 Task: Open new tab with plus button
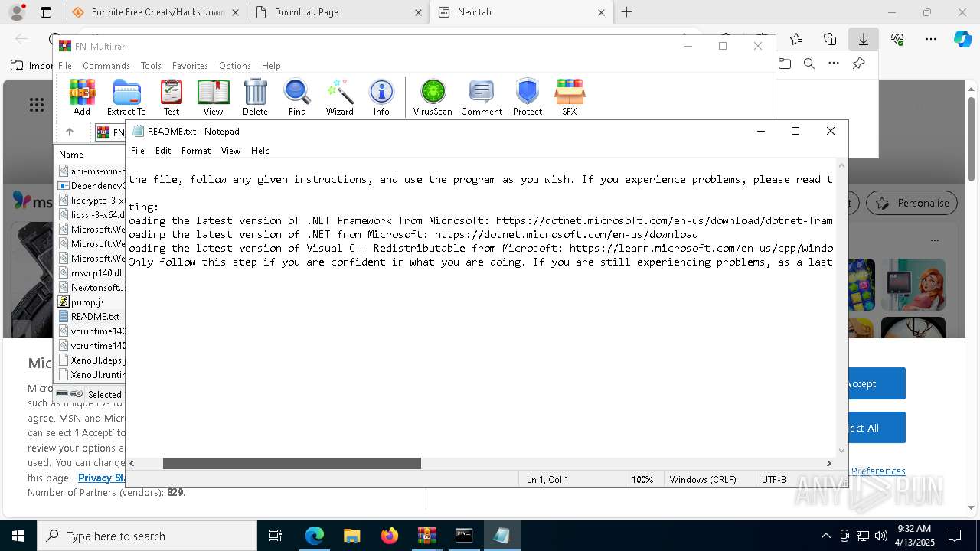pos(626,12)
